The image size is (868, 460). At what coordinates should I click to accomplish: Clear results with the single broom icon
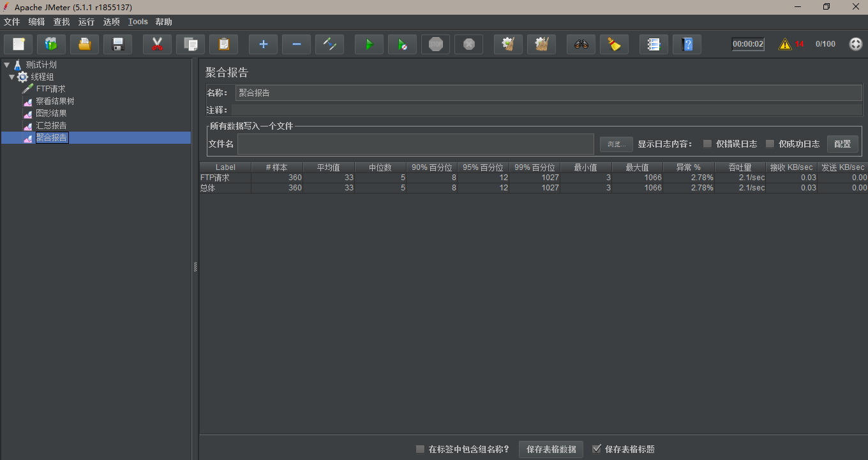pos(508,44)
